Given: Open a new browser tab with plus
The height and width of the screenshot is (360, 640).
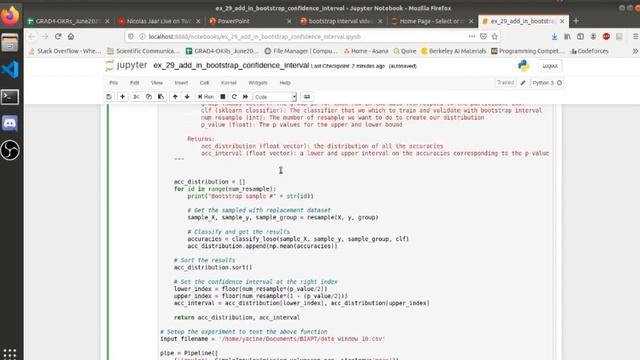Looking at the screenshot, I should click(x=576, y=21).
